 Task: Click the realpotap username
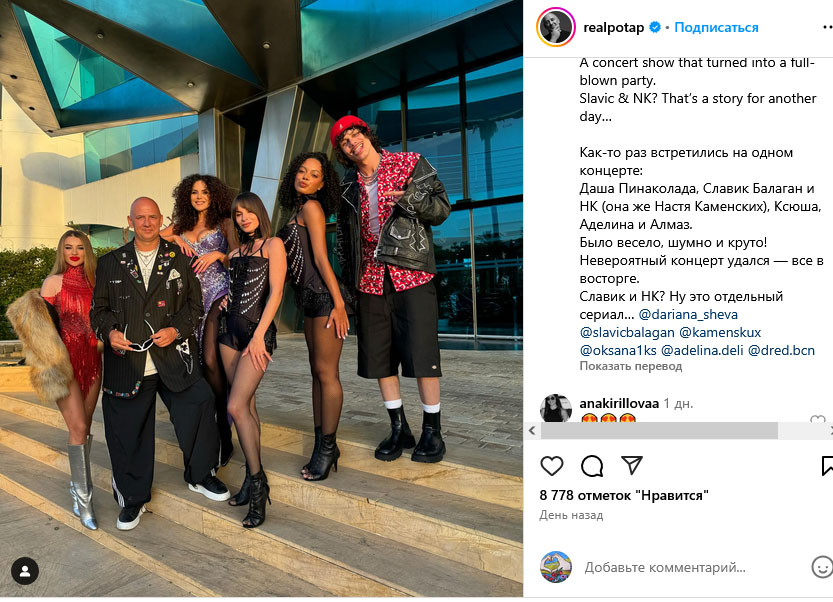click(x=614, y=27)
